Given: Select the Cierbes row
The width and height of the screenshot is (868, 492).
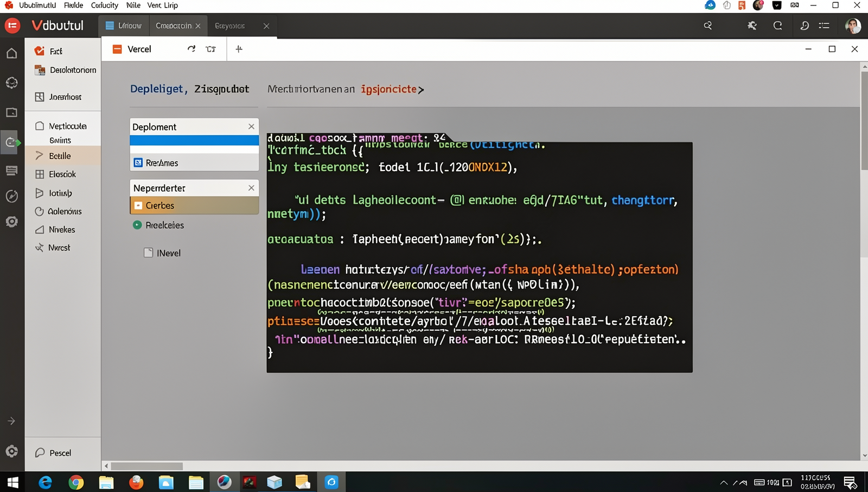Looking at the screenshot, I should coord(194,205).
